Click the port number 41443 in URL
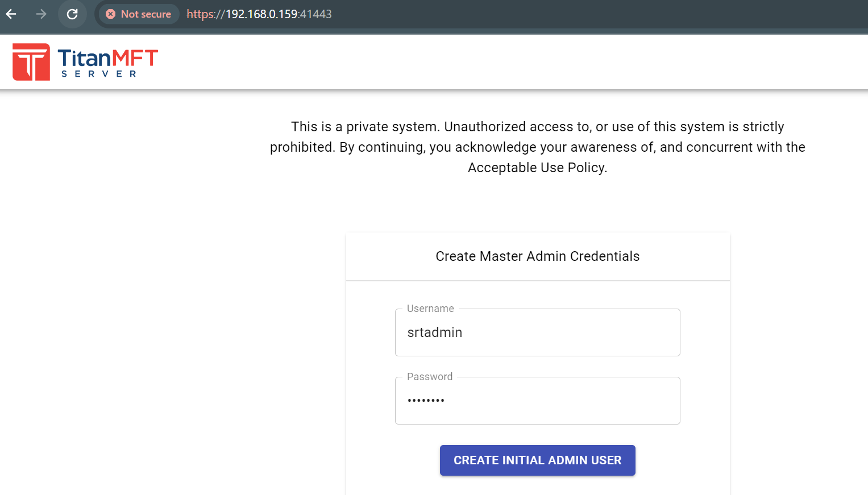The width and height of the screenshot is (868, 495). [315, 14]
